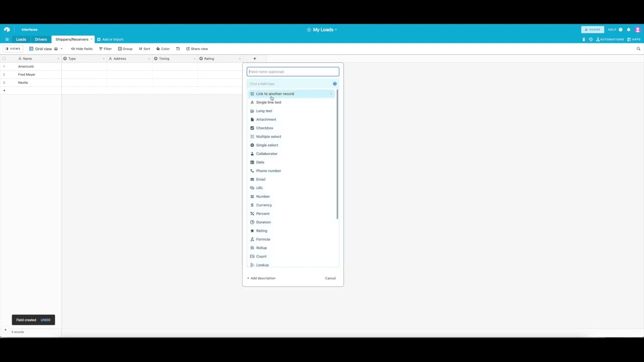This screenshot has width=644, height=362.
Task: Open the Color toolbar option
Action: coord(163,49)
